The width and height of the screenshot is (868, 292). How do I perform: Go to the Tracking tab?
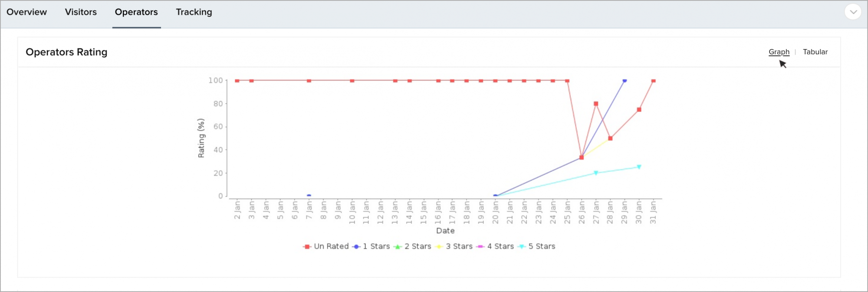tap(194, 12)
